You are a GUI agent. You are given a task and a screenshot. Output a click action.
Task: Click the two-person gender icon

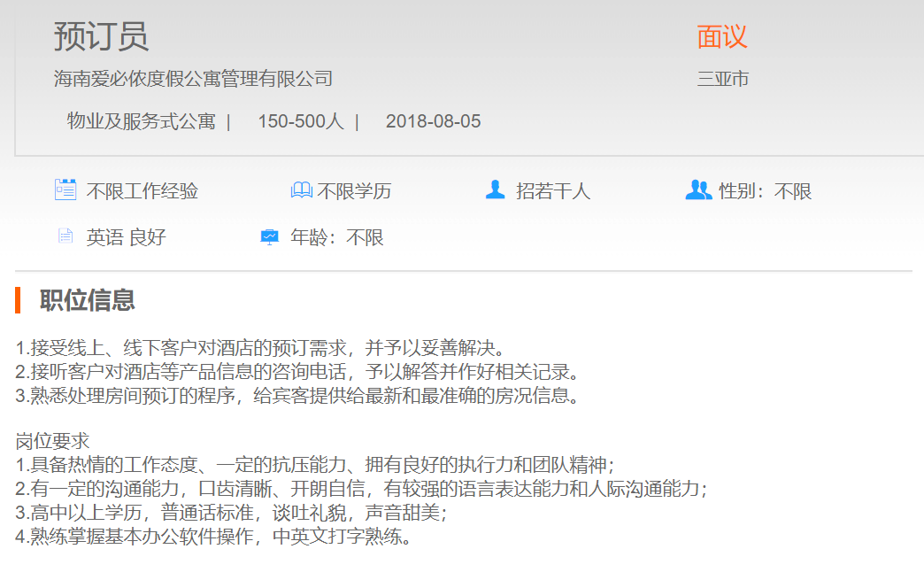[x=698, y=190]
